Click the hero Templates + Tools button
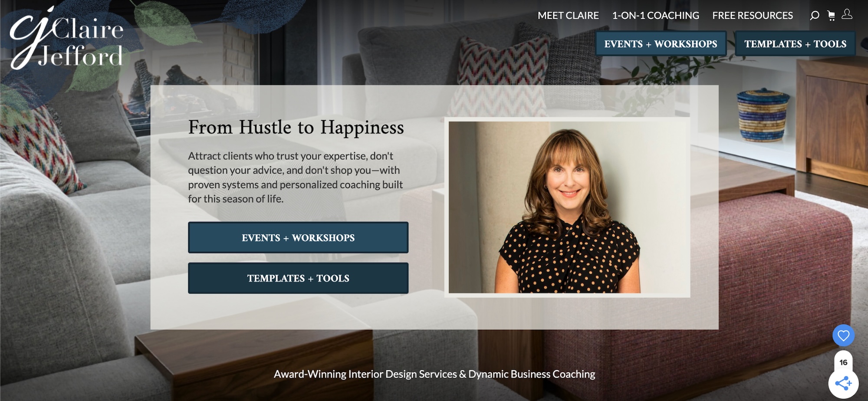 pos(298,278)
